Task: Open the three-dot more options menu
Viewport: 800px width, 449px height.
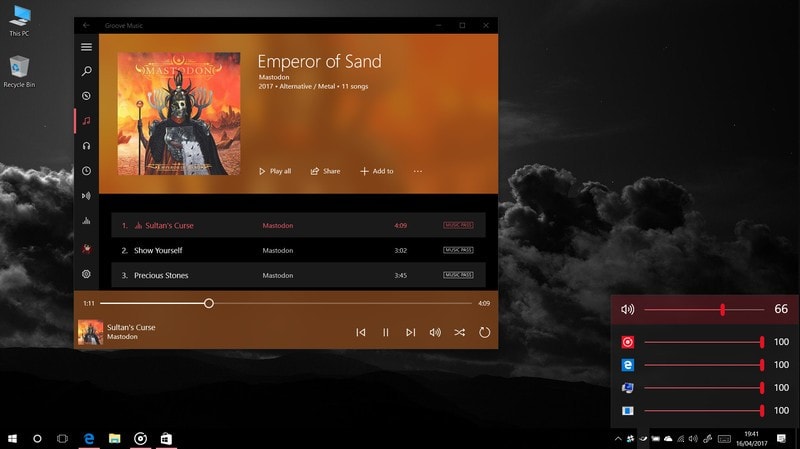Action: (x=418, y=171)
